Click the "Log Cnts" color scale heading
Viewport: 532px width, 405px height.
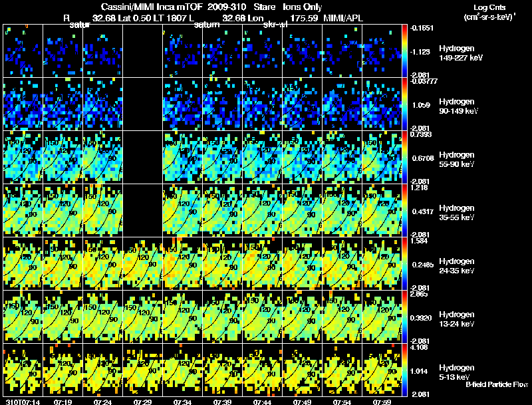tap(489, 7)
